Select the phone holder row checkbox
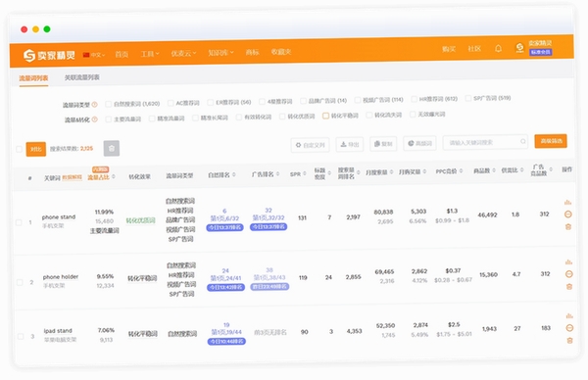This screenshot has width=588, height=380. click(20, 282)
